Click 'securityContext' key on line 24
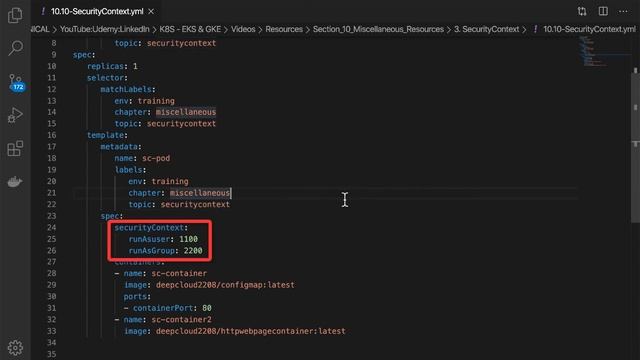The width and height of the screenshot is (640, 360). pyautogui.click(x=149, y=227)
